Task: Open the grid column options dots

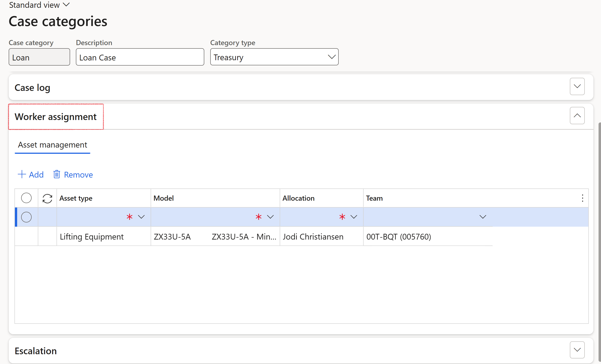Action: coord(583,198)
